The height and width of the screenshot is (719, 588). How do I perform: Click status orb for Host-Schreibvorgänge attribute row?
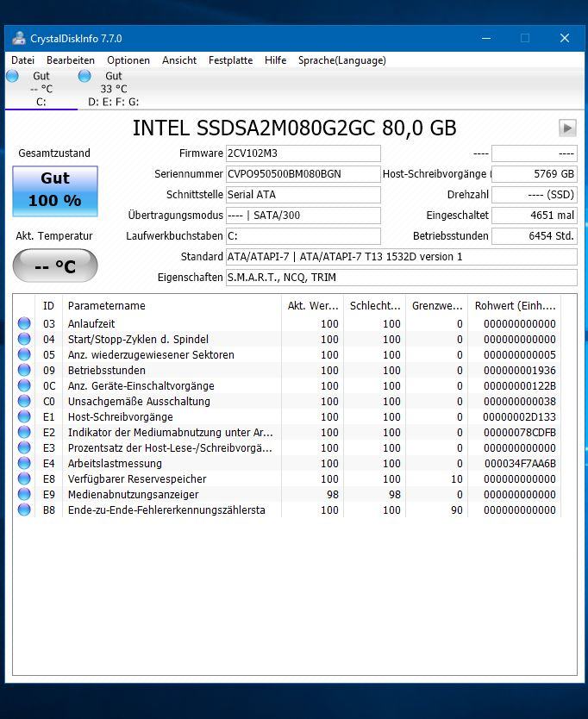tap(24, 416)
